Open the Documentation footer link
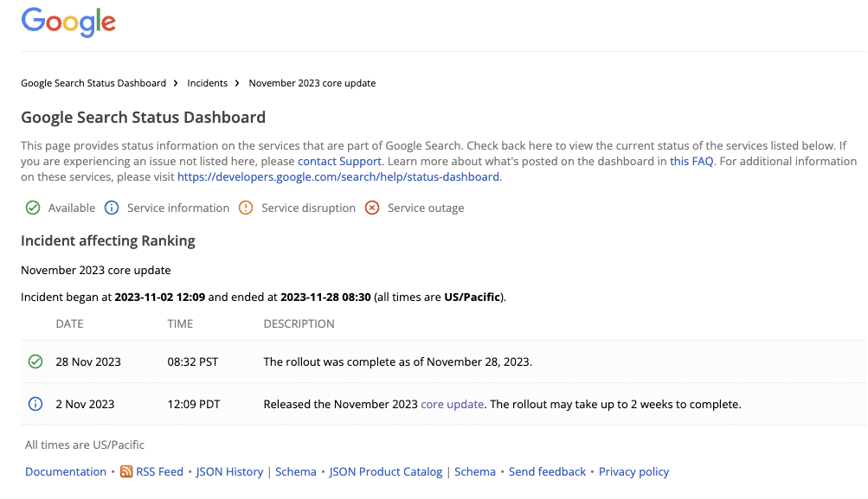The width and height of the screenshot is (868, 499). pos(66,471)
